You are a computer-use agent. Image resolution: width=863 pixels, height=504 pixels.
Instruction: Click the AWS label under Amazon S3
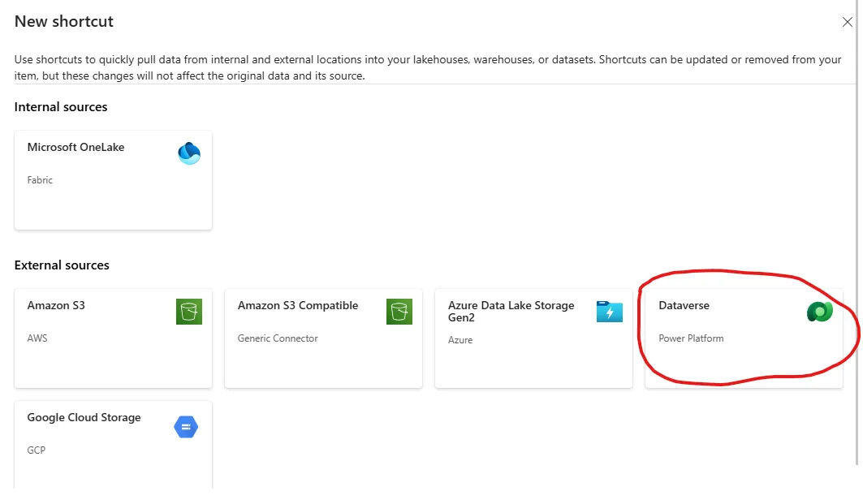coord(37,338)
